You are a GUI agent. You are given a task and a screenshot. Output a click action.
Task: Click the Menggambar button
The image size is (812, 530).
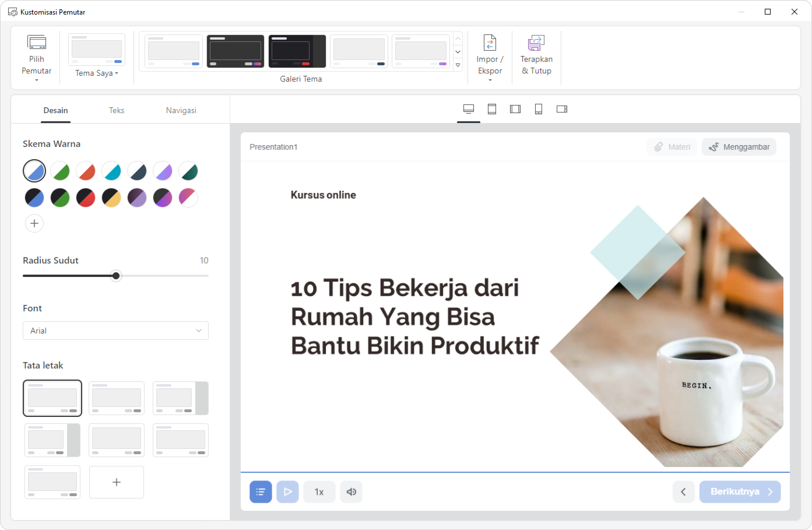click(x=739, y=147)
